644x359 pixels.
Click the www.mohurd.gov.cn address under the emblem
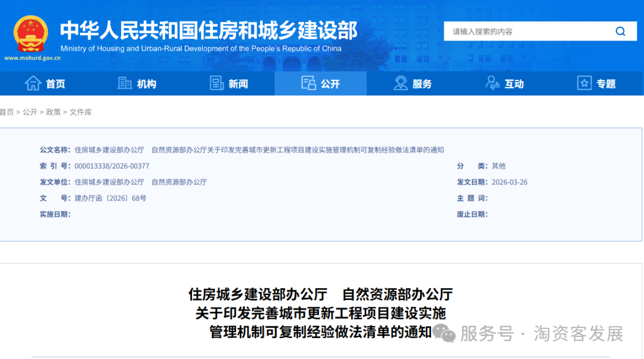[32, 58]
